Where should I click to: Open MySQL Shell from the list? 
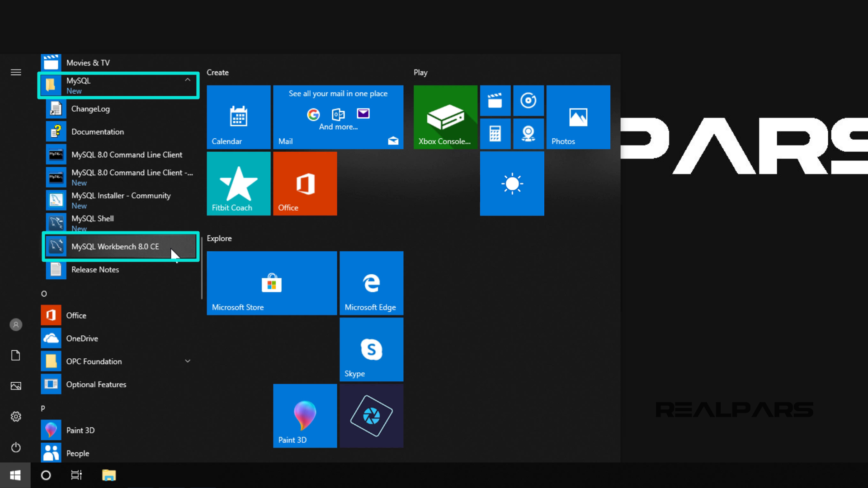[x=93, y=219]
